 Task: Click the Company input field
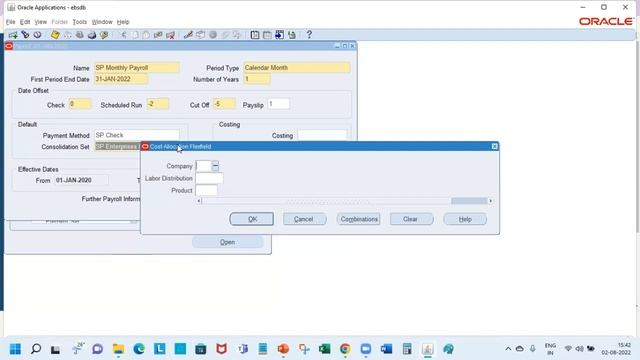pyautogui.click(x=203, y=166)
